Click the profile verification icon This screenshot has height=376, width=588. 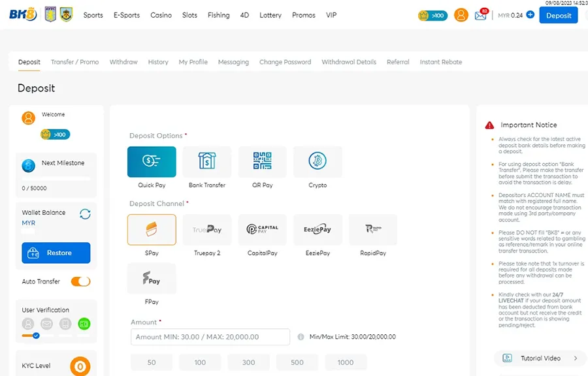[x=28, y=324]
